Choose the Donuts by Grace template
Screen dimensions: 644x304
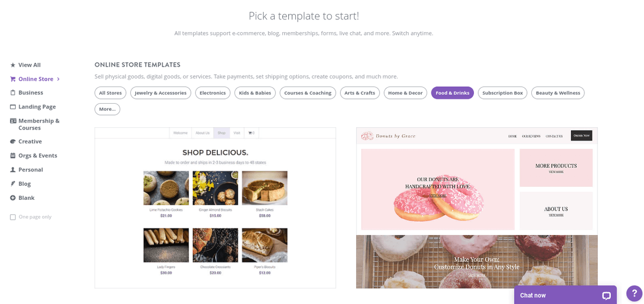[x=477, y=208]
